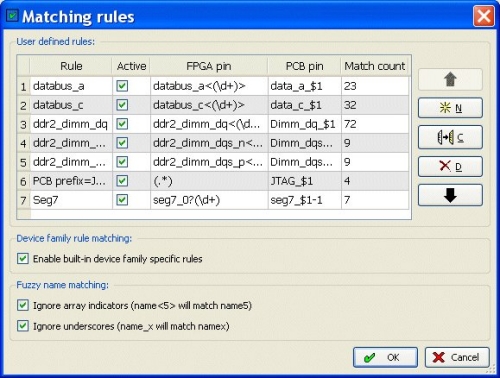Click match count cell 23

tap(375, 86)
